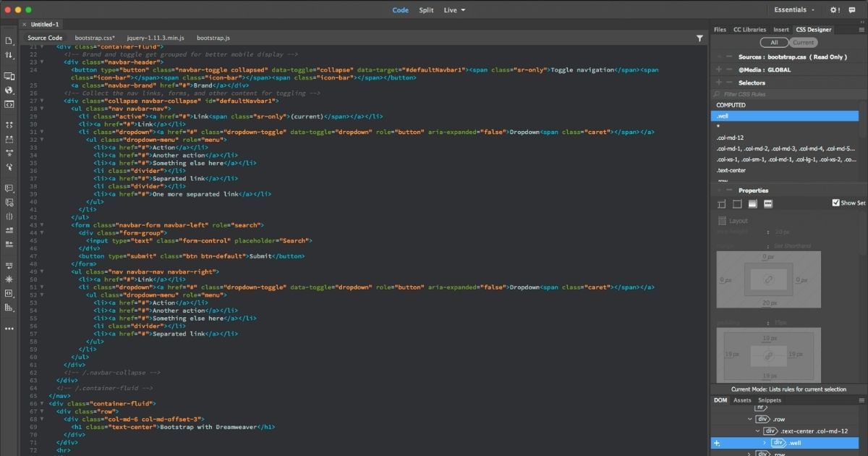Open the Insert panel tab
The width and height of the screenshot is (868, 456).
click(x=781, y=30)
